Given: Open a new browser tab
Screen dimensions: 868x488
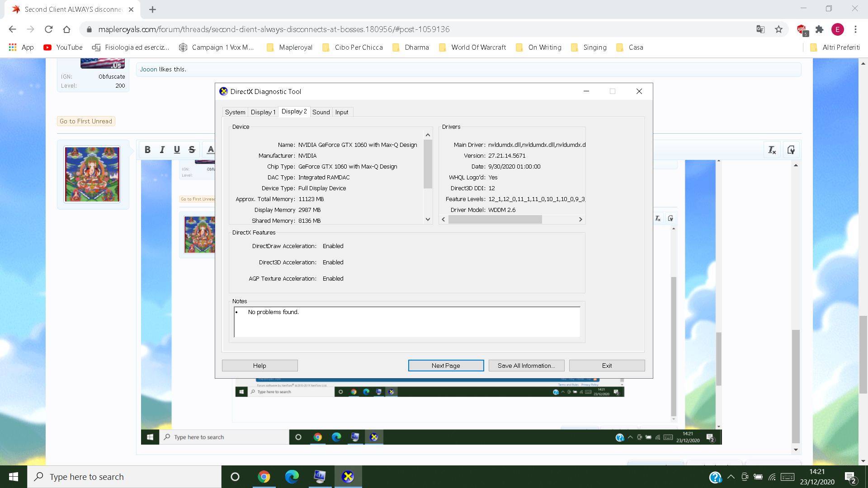Looking at the screenshot, I should pos(152,9).
